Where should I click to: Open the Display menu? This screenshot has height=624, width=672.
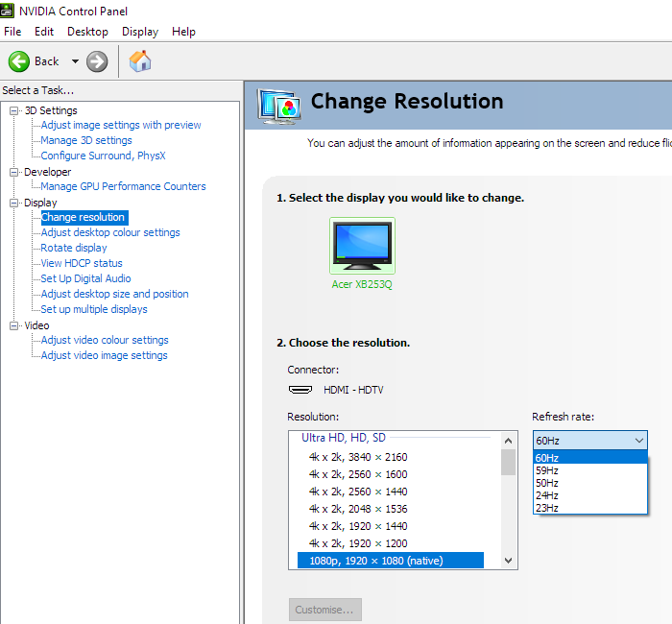click(x=140, y=32)
